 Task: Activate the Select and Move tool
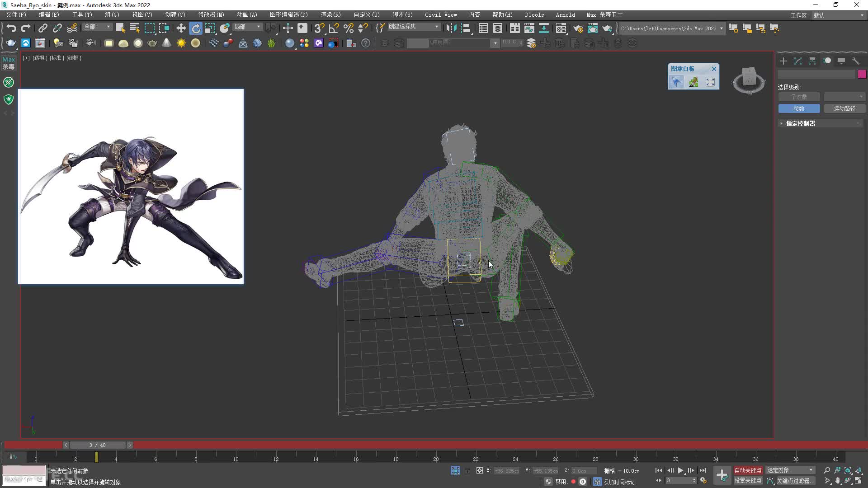[181, 28]
